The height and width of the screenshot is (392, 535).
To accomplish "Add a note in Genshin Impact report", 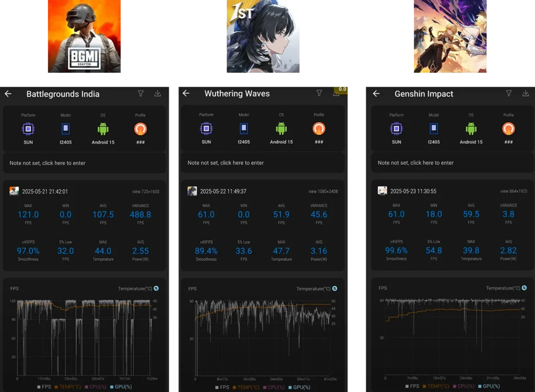I will [x=453, y=163].
